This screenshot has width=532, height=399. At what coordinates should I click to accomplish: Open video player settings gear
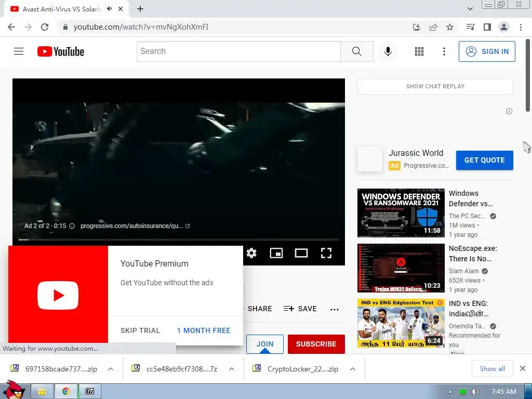point(251,253)
